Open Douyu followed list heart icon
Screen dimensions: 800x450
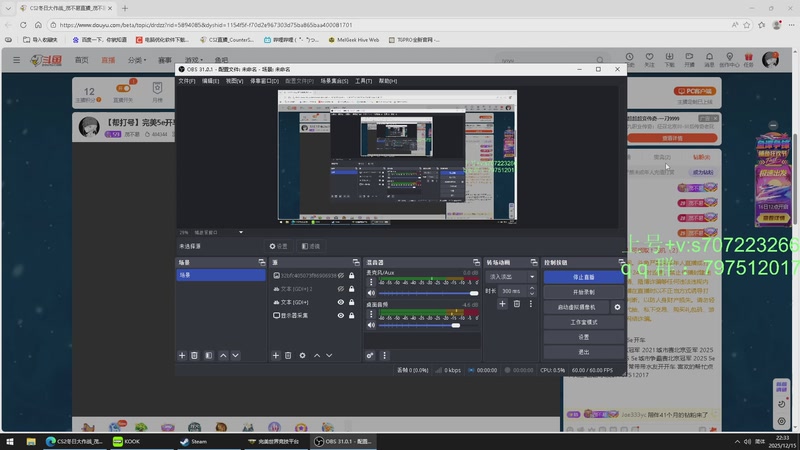pyautogui.click(x=649, y=57)
